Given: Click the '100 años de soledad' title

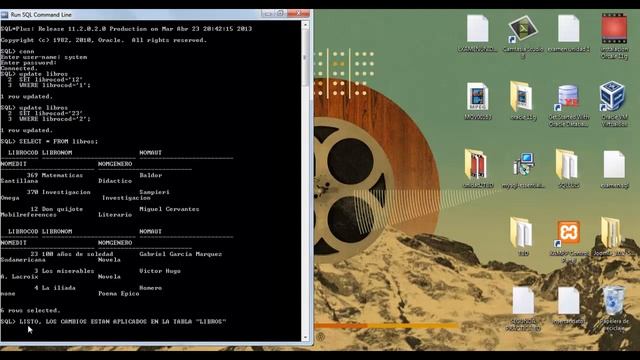Looking at the screenshot, I should pos(77,254).
